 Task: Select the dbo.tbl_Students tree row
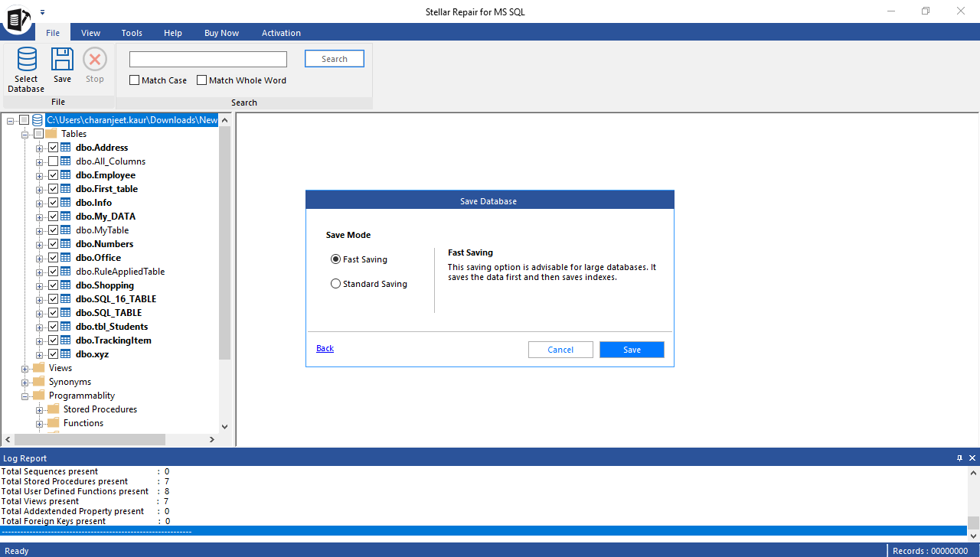pos(112,327)
